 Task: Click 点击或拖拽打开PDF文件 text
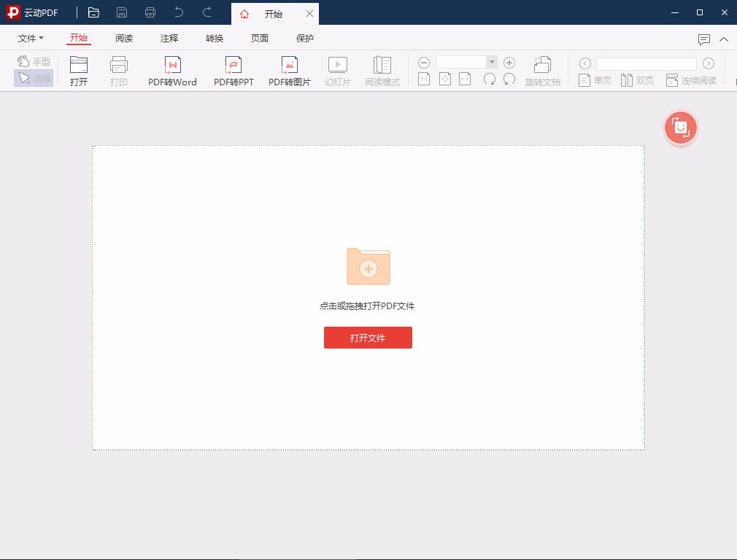[367, 306]
